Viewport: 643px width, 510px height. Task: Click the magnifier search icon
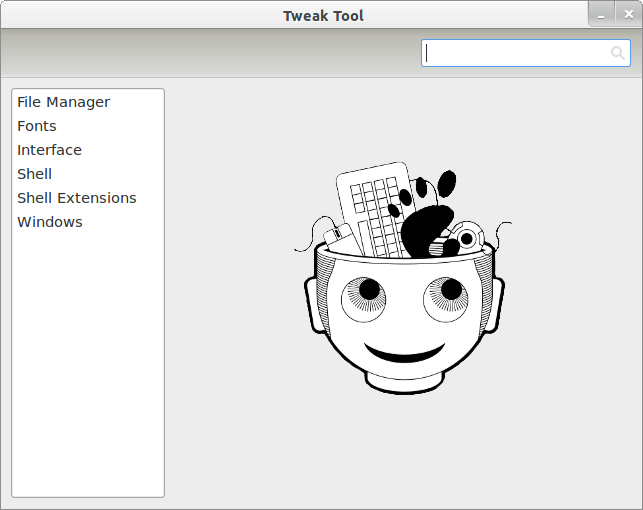[618, 53]
